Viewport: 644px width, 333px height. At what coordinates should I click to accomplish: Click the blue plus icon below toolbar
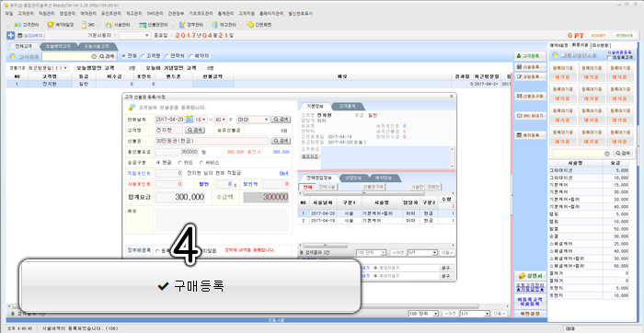point(11,35)
